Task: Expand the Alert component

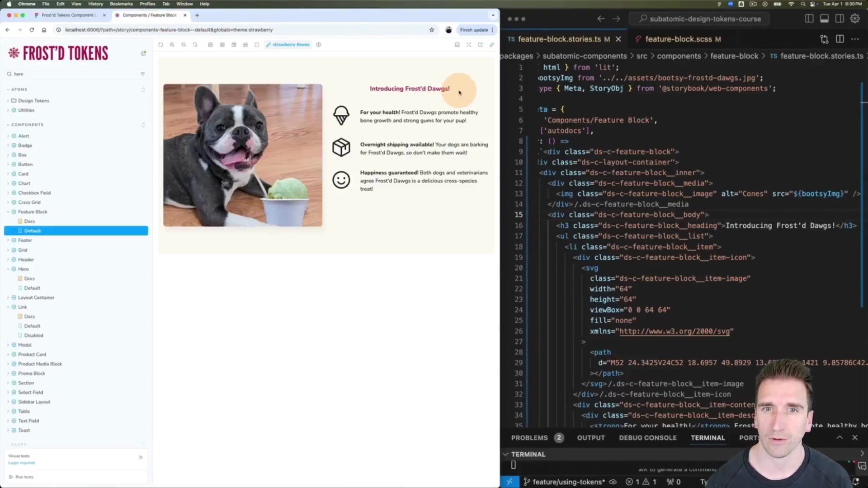Action: click(24, 136)
